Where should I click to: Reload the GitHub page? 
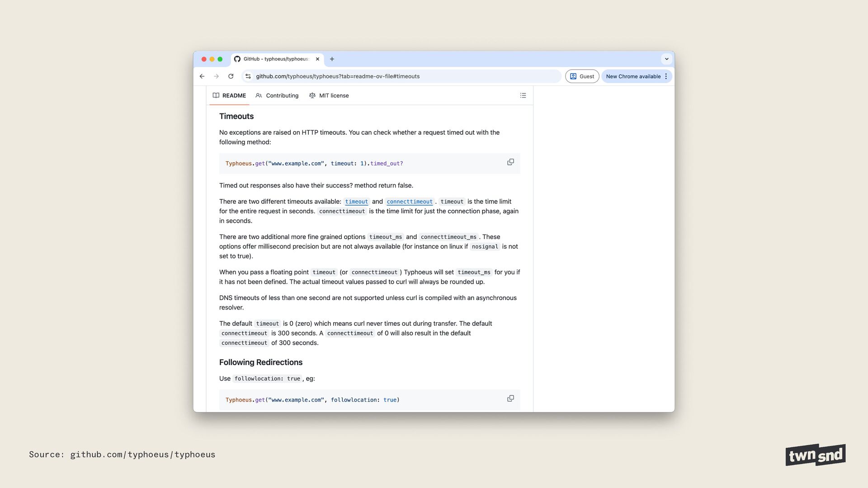click(x=231, y=76)
